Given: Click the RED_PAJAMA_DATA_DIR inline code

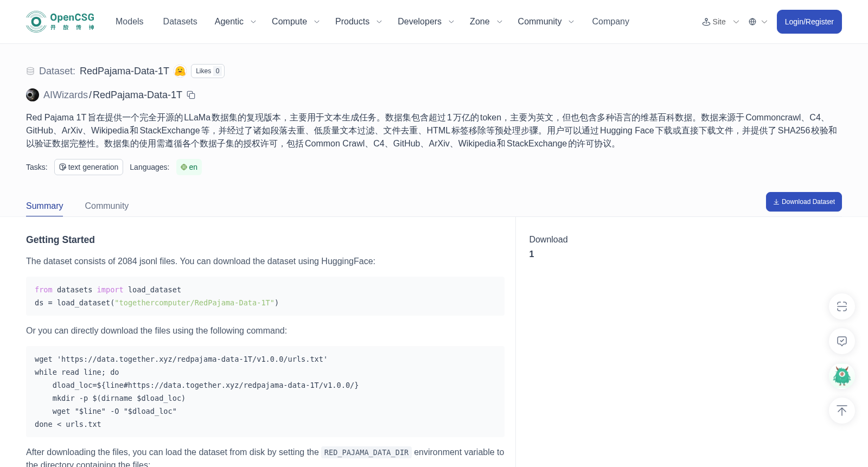Looking at the screenshot, I should [366, 452].
